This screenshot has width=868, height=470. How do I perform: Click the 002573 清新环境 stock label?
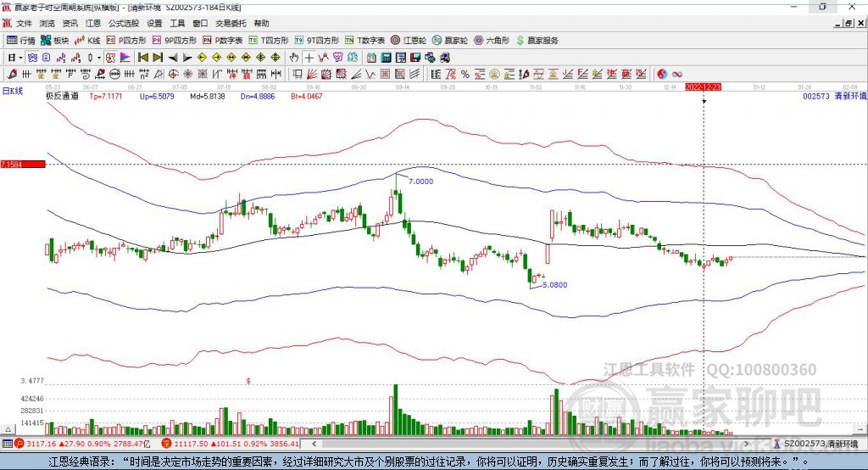833,97
